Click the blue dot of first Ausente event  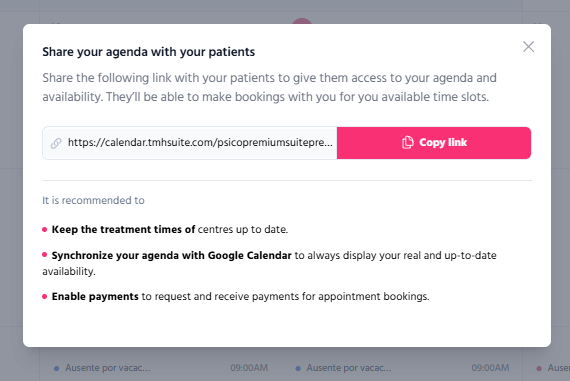[56, 368]
